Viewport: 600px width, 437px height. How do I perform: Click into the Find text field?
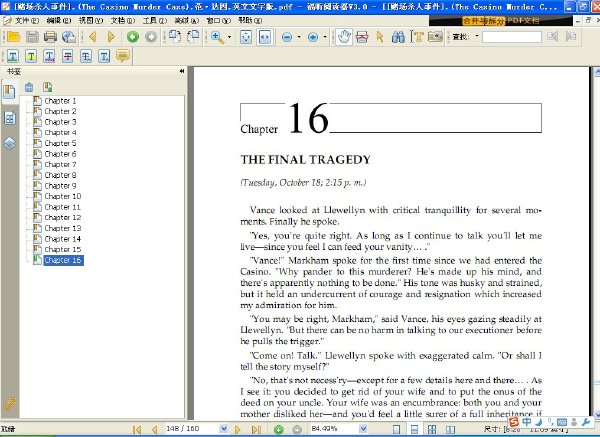click(512, 37)
